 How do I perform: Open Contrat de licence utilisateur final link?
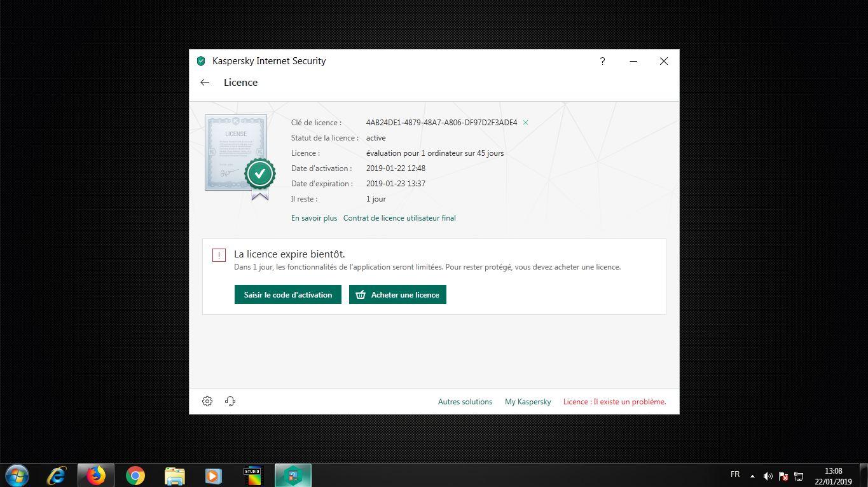point(399,218)
